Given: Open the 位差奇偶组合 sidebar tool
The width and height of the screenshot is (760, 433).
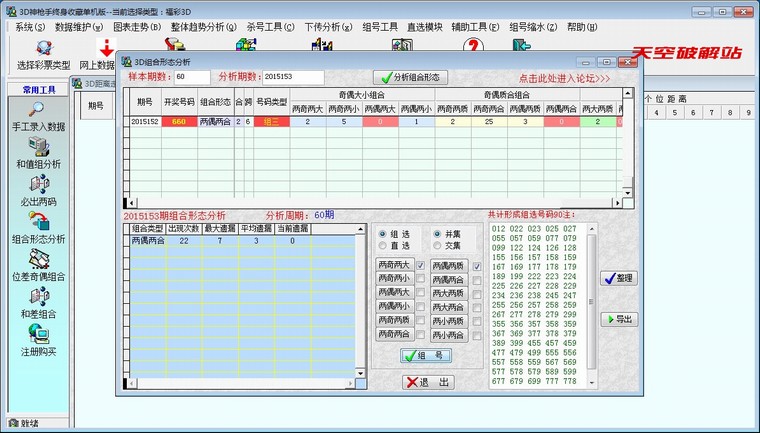Looking at the screenshot, I should [38, 265].
